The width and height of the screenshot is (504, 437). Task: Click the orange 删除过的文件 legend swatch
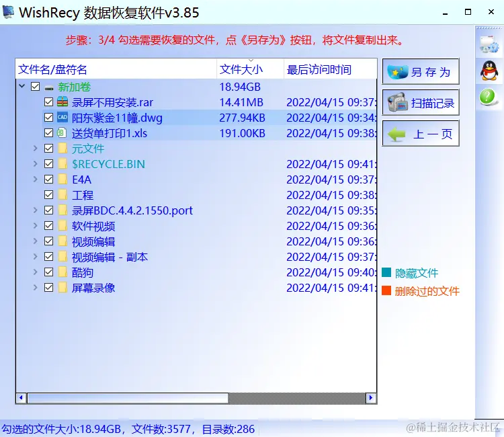(x=386, y=290)
